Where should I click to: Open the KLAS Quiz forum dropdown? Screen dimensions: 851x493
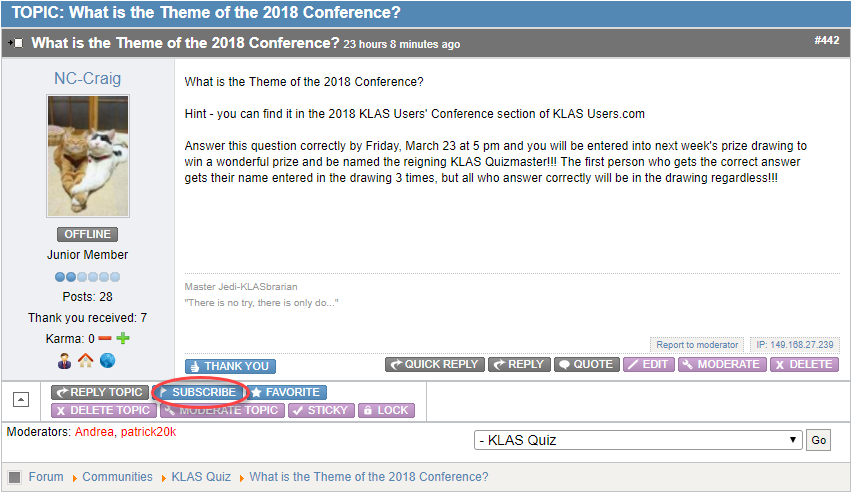(x=638, y=440)
